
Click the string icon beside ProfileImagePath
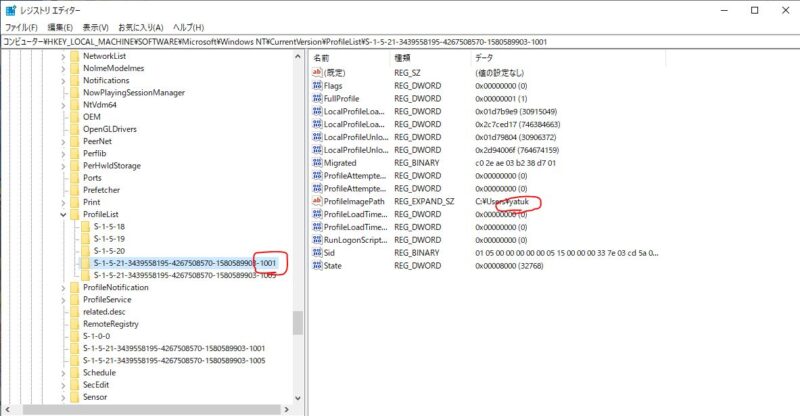317,201
